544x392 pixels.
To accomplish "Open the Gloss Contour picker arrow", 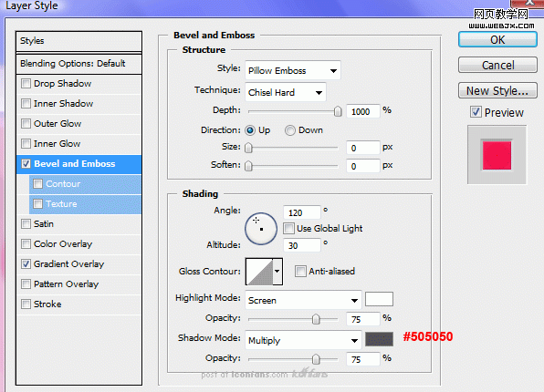I will coord(277,272).
